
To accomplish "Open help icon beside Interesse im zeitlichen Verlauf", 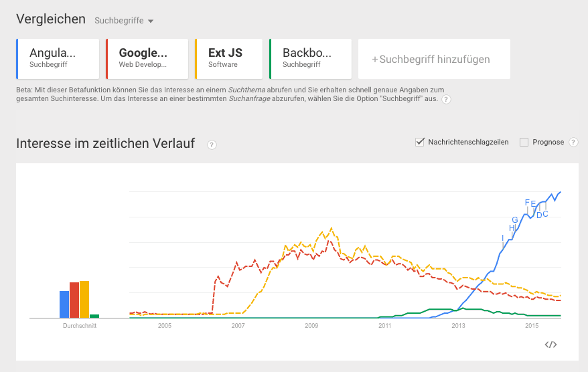I will 212,145.
